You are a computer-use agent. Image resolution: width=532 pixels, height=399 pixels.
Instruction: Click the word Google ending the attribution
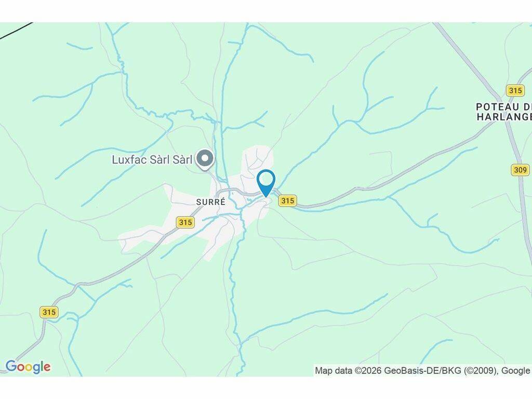click(x=516, y=370)
